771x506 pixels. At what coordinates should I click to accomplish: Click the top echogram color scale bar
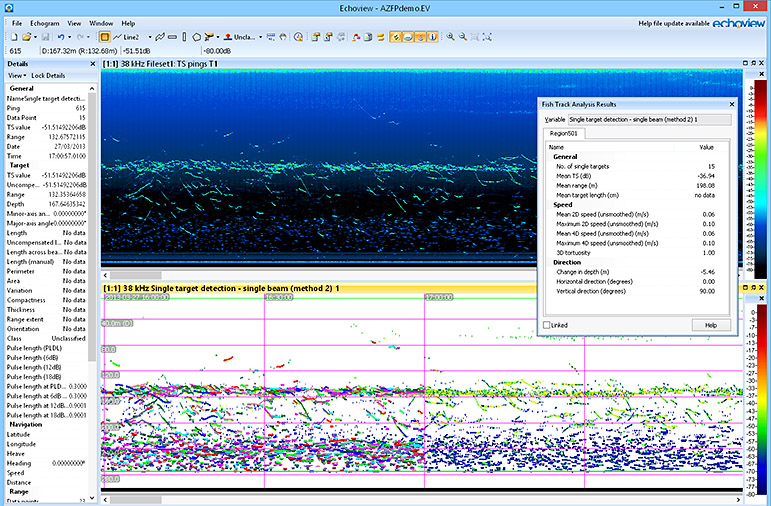click(760, 179)
